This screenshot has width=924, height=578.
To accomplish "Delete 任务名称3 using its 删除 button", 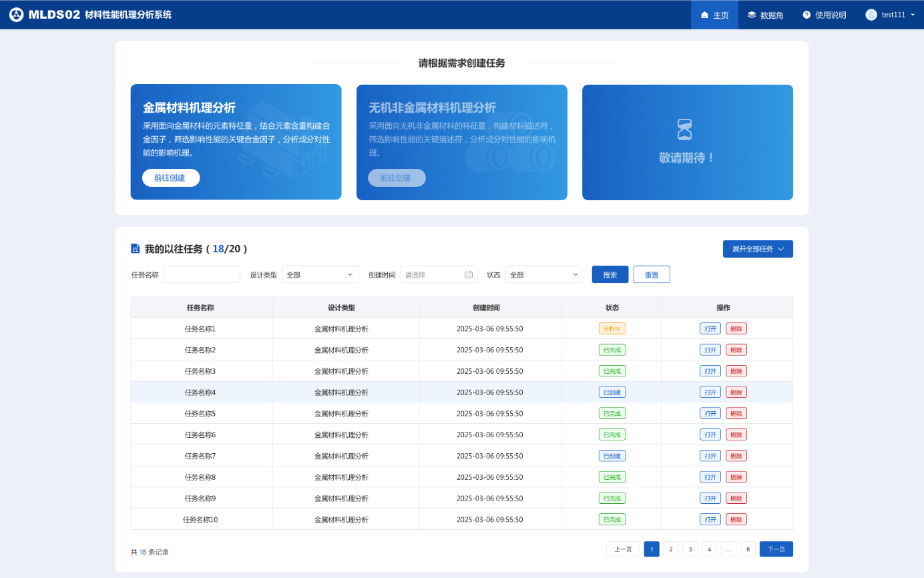I will (x=736, y=371).
